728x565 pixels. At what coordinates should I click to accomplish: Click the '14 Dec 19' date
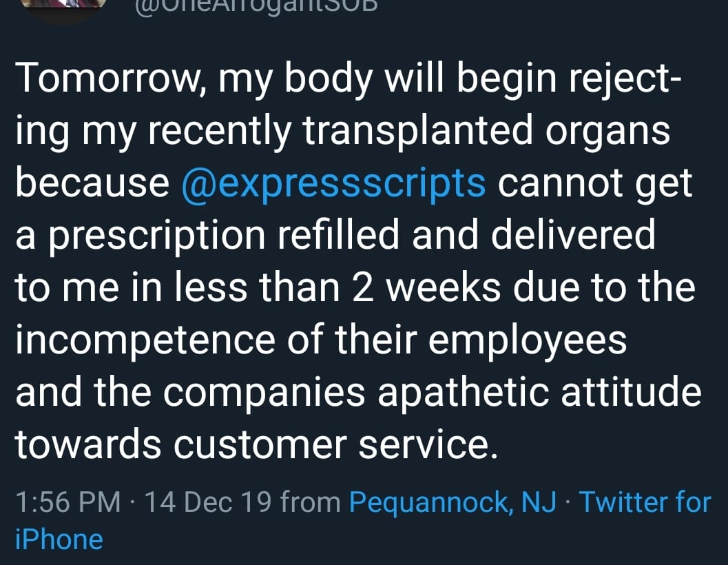pyautogui.click(x=208, y=502)
